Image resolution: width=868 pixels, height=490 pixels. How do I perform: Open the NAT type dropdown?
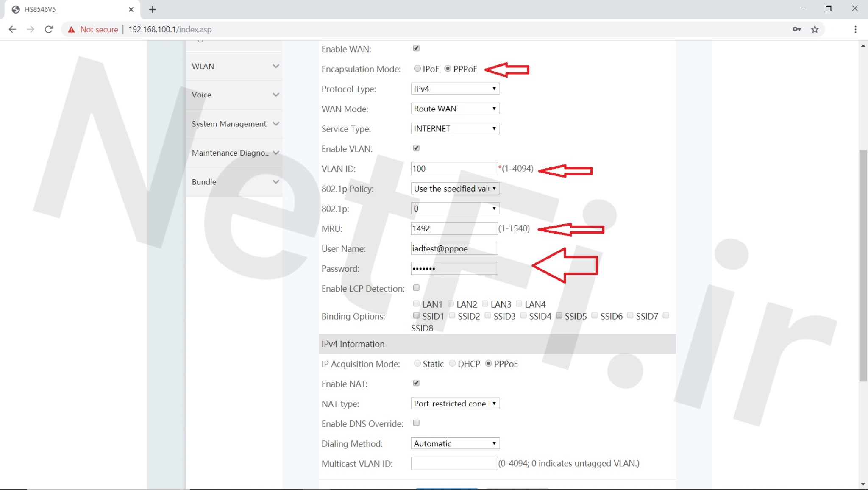point(455,404)
